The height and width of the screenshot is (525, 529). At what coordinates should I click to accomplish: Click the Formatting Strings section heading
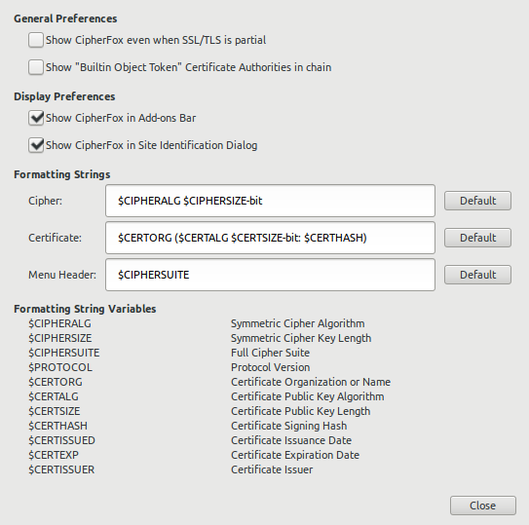coord(62,174)
